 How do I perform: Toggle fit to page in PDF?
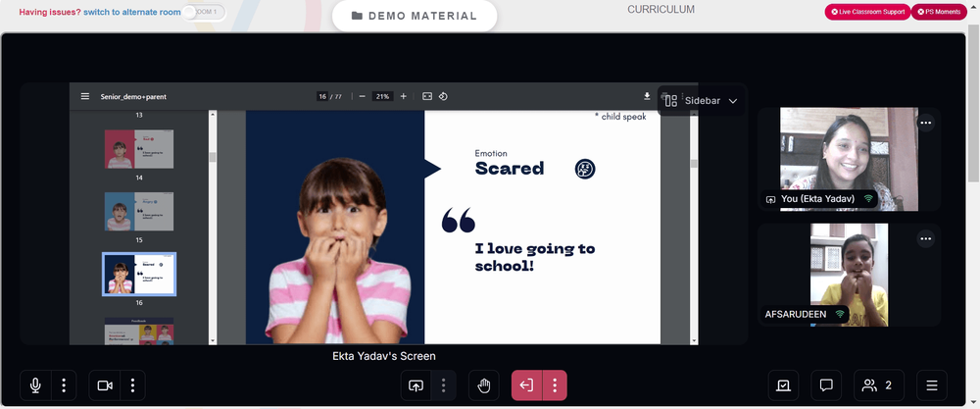427,96
